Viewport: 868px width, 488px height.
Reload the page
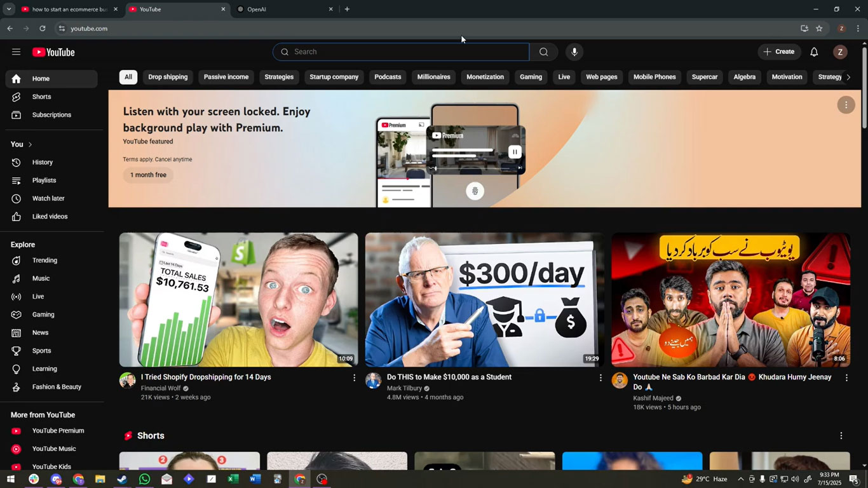[43, 29]
